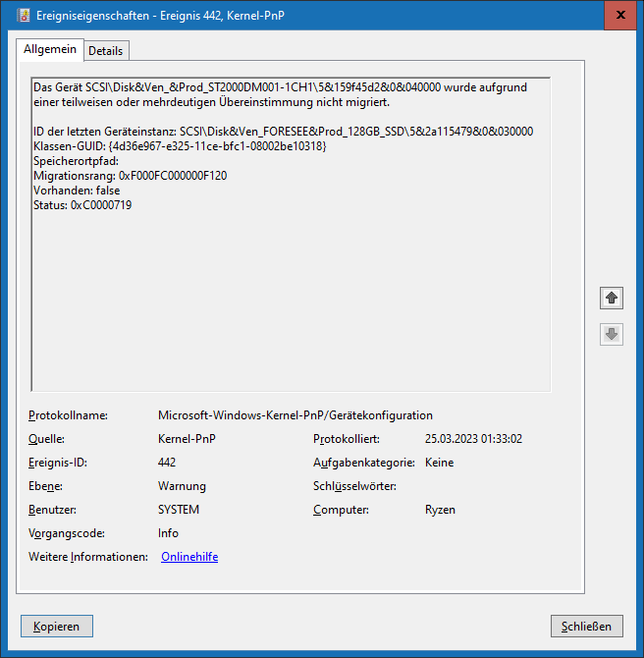This screenshot has width=644, height=658.
Task: Click the Schlüsselwörter label
Action: 354,486
